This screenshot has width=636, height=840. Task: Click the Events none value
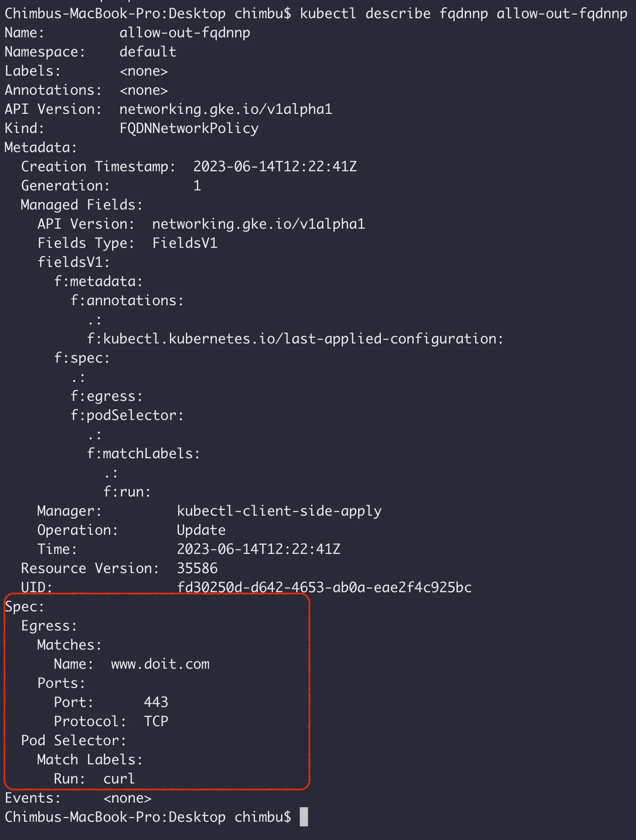[x=127, y=798]
